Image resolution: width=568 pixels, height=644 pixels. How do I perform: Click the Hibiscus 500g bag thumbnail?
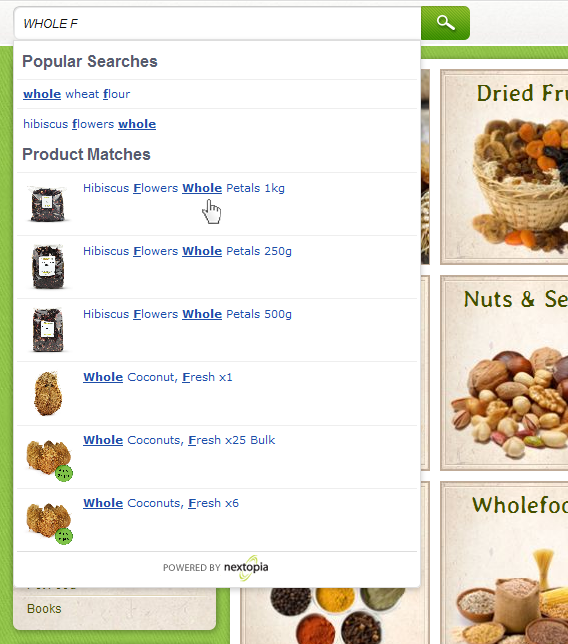(x=48, y=330)
